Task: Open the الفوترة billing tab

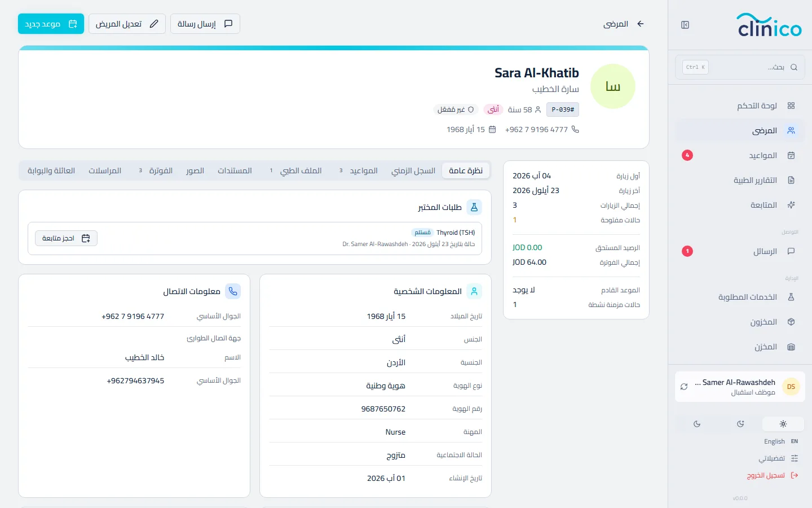Action: tap(155, 170)
